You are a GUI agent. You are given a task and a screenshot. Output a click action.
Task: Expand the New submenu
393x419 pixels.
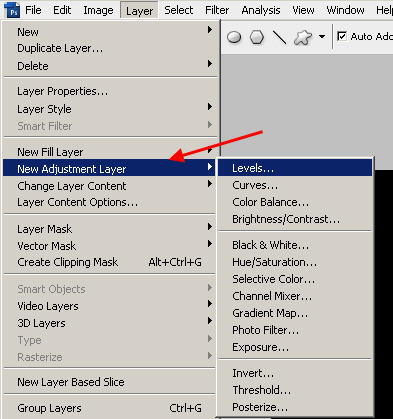pos(110,32)
